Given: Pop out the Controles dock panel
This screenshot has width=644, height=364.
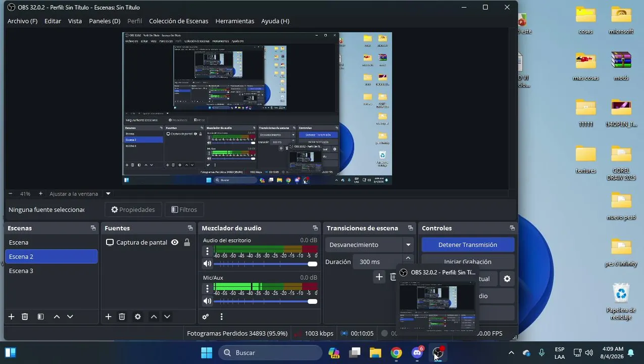Looking at the screenshot, I should coord(512,228).
